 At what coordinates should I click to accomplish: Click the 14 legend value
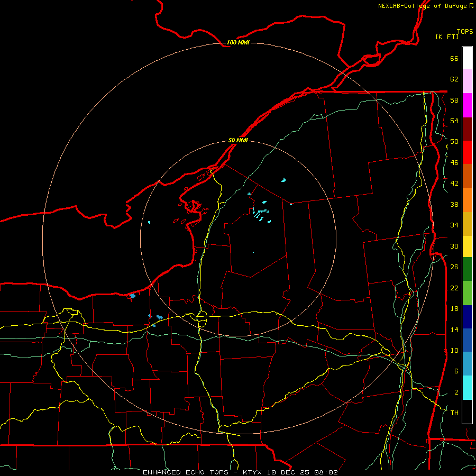coord(454,330)
